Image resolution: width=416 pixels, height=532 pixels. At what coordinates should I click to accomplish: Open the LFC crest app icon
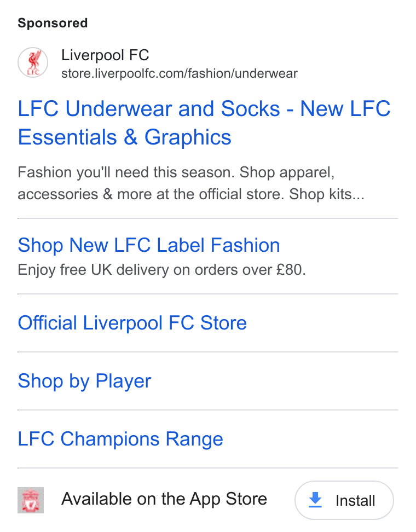(x=31, y=500)
